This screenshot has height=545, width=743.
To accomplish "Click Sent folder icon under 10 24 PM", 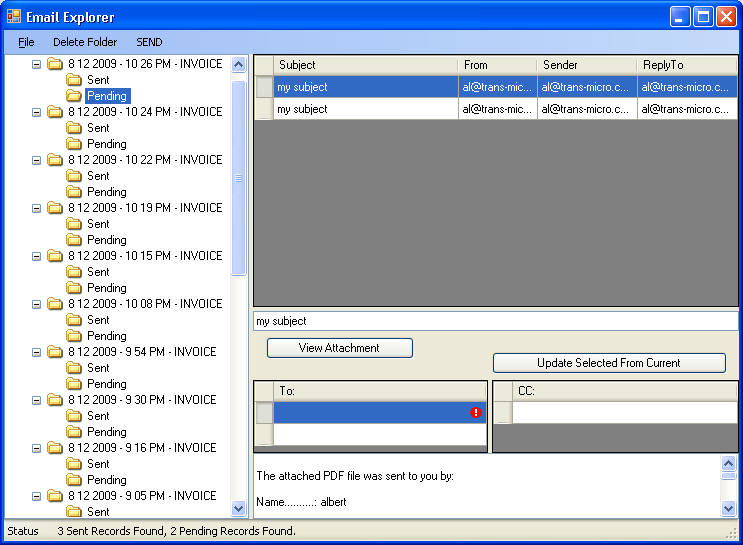I will 74,127.
